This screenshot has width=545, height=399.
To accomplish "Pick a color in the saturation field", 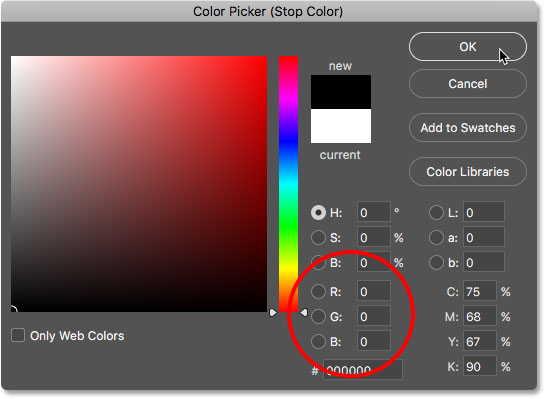I will [x=139, y=184].
